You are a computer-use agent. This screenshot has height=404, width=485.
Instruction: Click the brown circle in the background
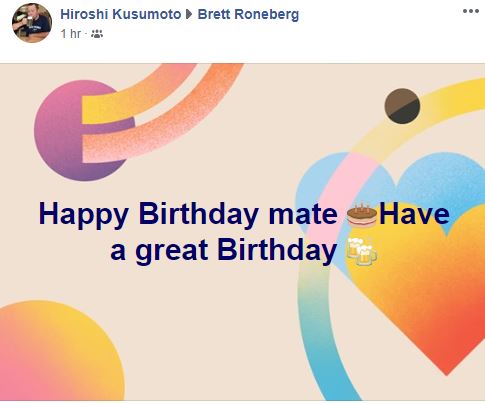[x=402, y=106]
